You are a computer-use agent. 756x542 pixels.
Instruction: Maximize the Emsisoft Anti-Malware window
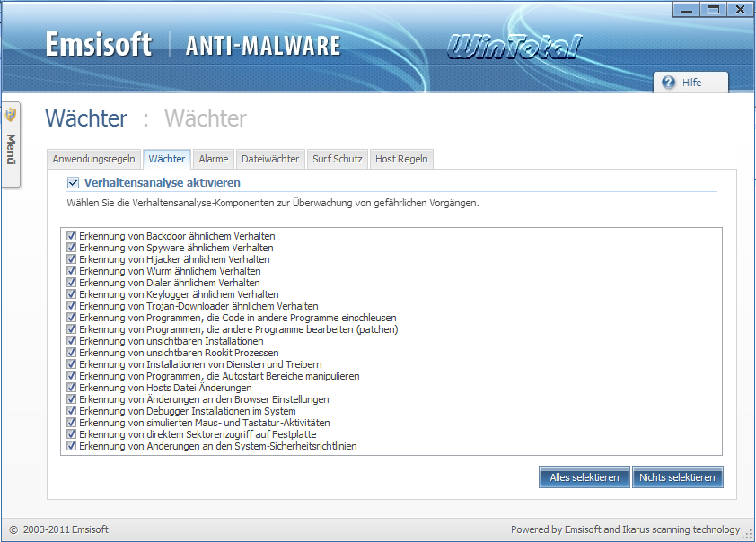[713, 10]
